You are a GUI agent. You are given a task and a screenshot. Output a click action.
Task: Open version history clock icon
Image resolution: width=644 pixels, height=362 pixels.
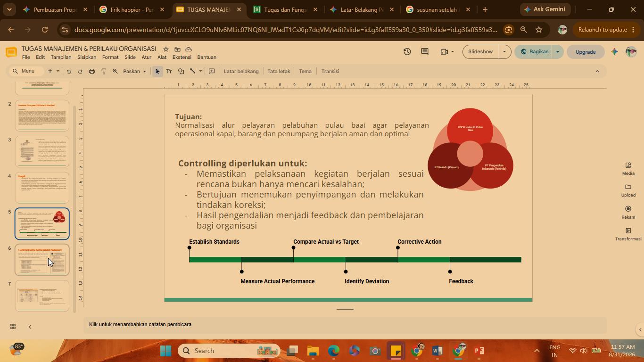(x=407, y=51)
